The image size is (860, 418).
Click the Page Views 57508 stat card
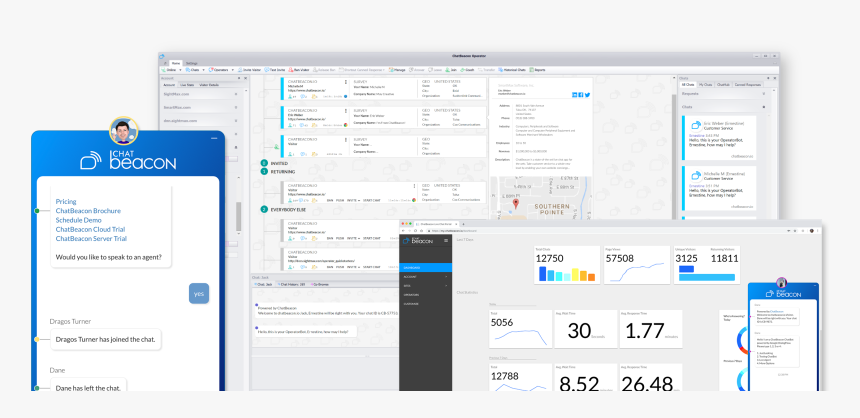pos(637,265)
